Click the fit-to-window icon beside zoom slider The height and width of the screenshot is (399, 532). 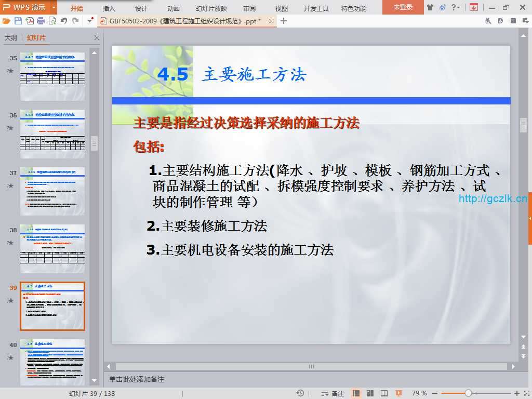coord(526,393)
